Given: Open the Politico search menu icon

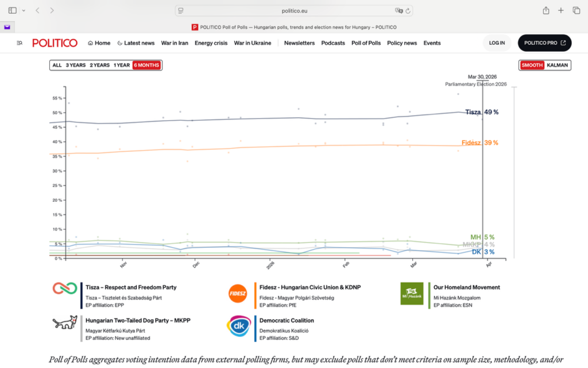Looking at the screenshot, I should 20,43.
